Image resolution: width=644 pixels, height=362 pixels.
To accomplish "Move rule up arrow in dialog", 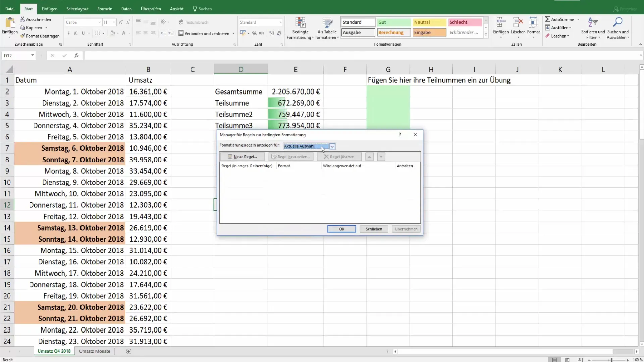I will (369, 157).
